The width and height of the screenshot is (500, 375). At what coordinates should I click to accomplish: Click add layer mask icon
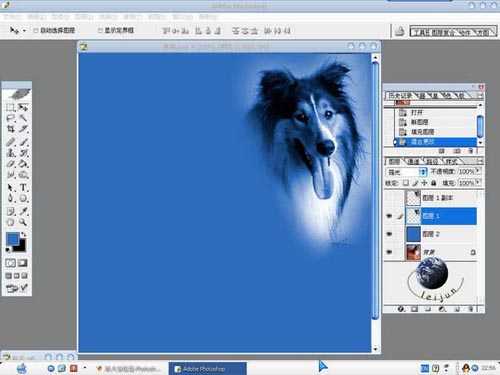tap(414, 309)
